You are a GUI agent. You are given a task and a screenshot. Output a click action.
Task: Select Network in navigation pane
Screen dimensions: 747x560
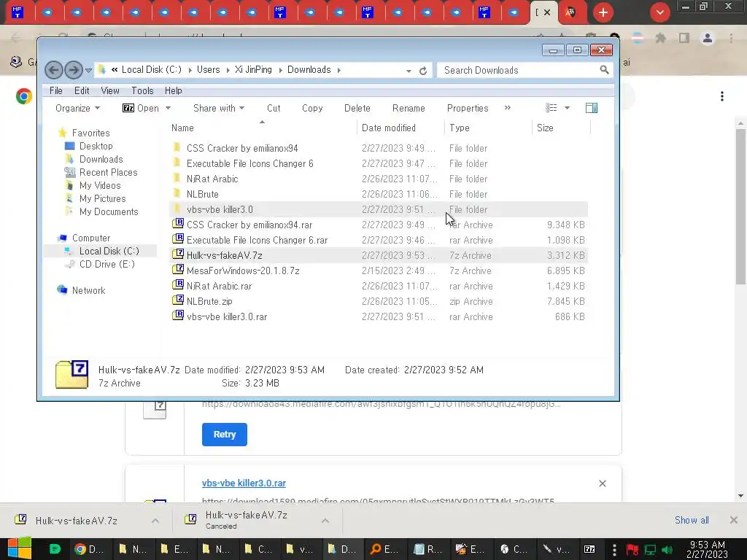click(88, 290)
